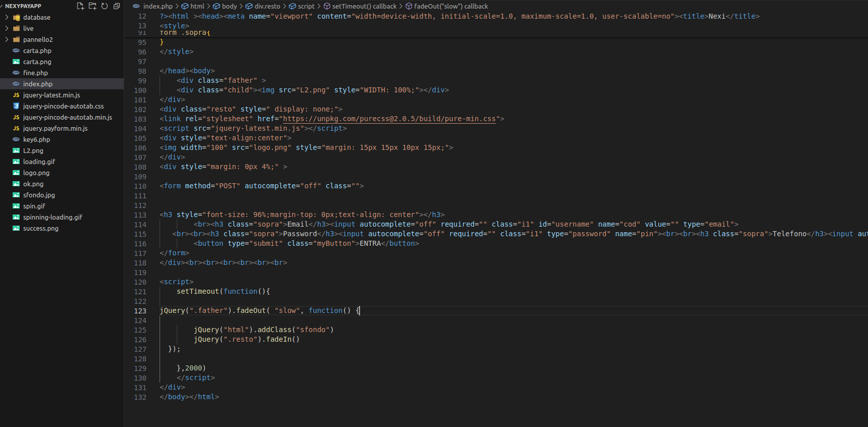Create a new folder in the explorer
Screen dimensions: 868x427
coord(92,6)
